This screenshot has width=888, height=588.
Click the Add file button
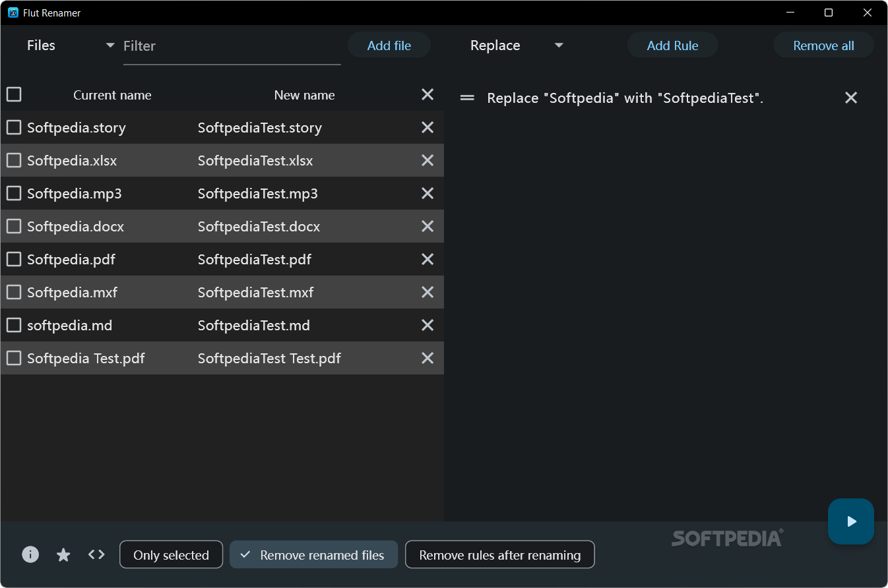coord(389,45)
